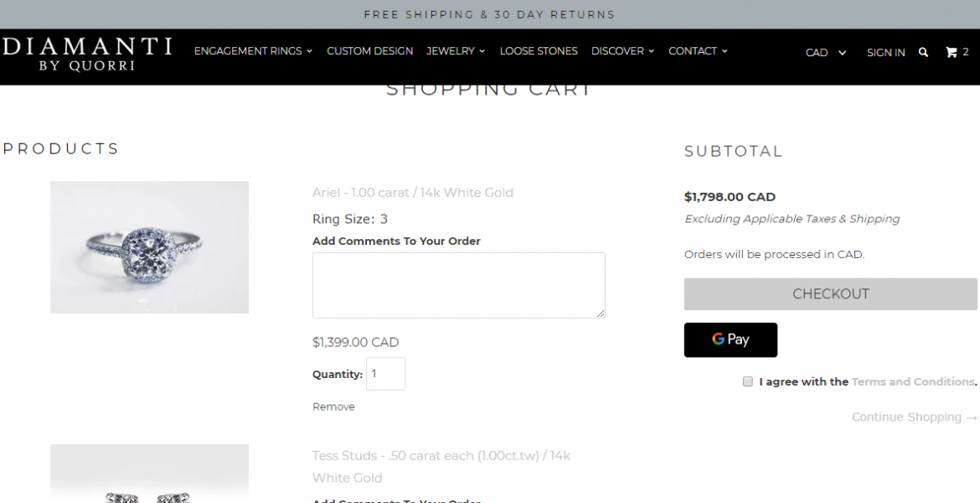The width and height of the screenshot is (980, 503).
Task: Expand the Engagement Rings menu
Action: [x=253, y=51]
